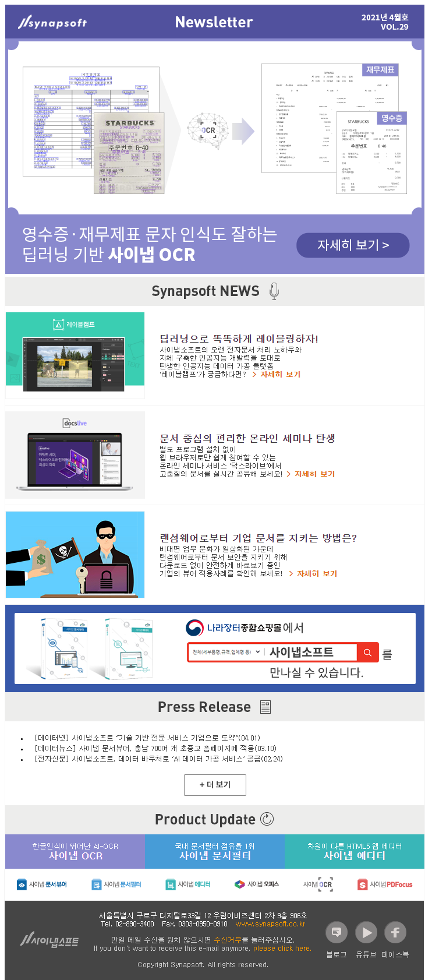Image resolution: width=425 pixels, height=980 pixels.
Task: Click the + 더 보기 button
Action: click(x=215, y=785)
